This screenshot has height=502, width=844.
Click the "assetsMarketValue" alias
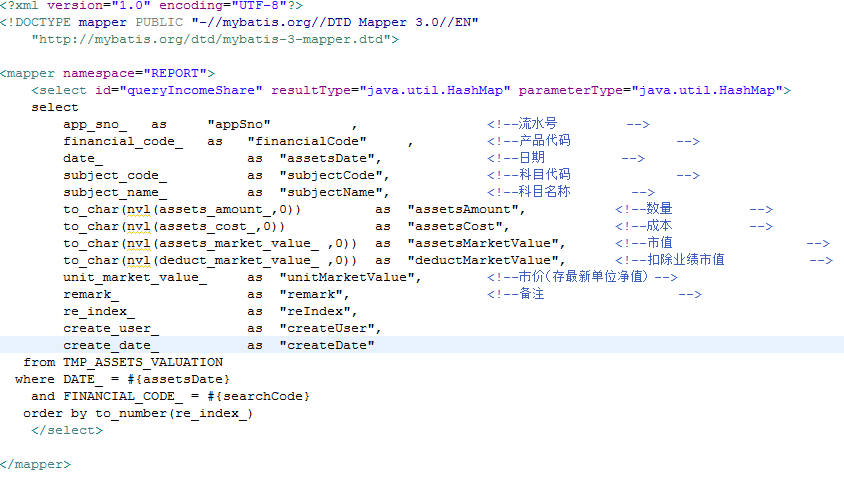[482, 244]
